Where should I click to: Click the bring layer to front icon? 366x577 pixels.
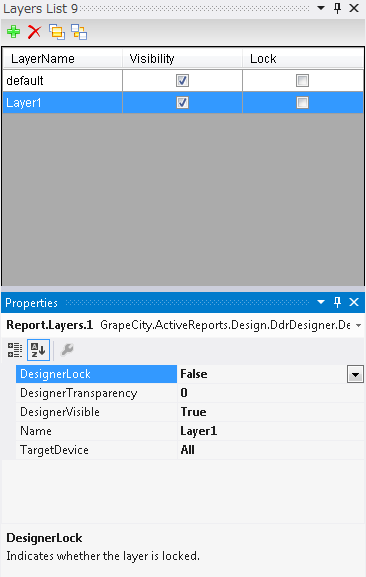coord(57,32)
